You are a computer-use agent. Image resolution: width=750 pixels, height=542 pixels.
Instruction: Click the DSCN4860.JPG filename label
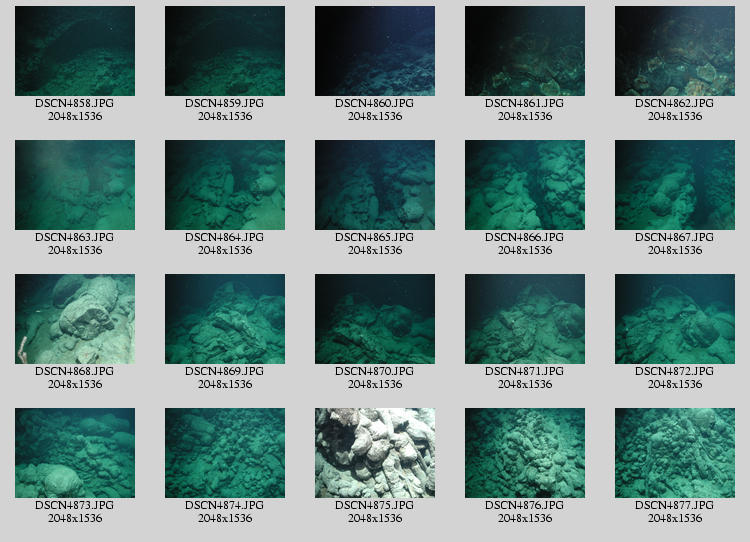coord(375,103)
